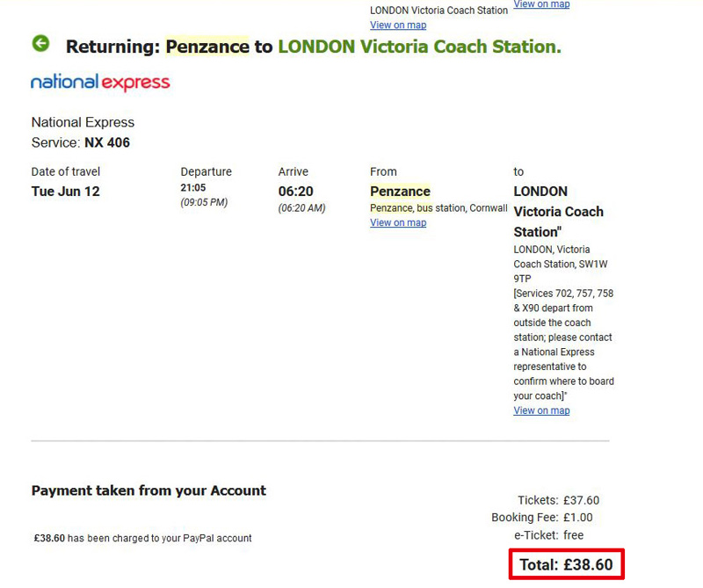Click the e-Ticket free line
This screenshot has height=588, width=703.
tap(548, 535)
